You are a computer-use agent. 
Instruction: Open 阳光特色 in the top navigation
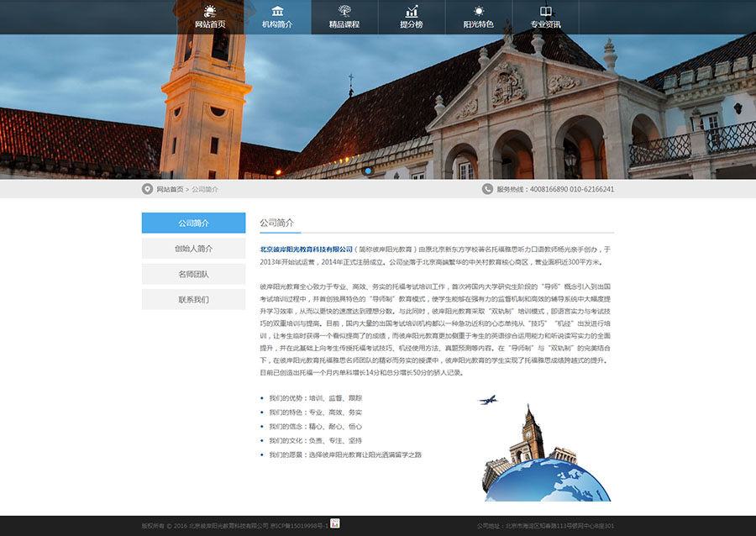(x=478, y=24)
